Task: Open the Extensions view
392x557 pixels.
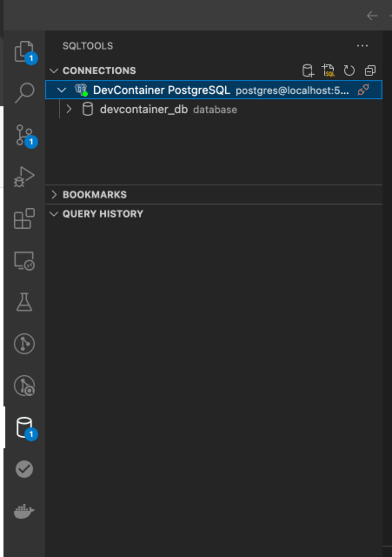Action: pos(24,218)
